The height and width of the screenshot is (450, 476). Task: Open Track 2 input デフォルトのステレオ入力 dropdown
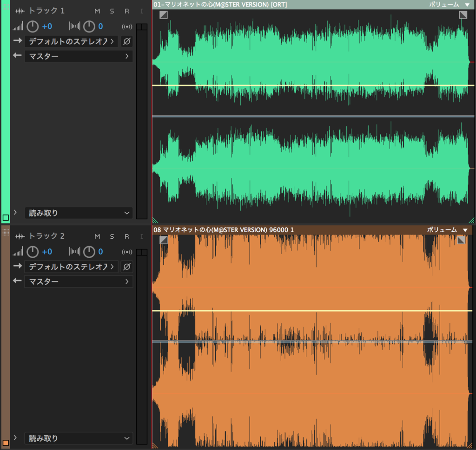[x=71, y=267]
